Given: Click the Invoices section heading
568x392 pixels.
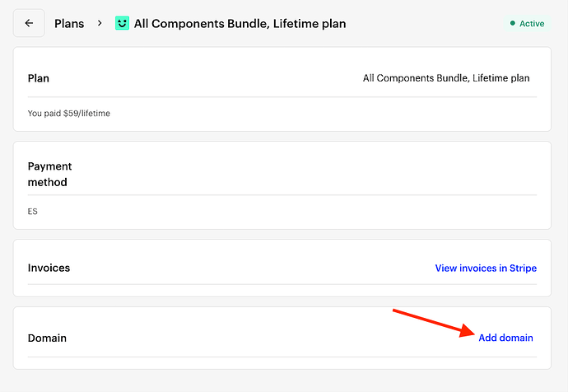Looking at the screenshot, I should click(49, 268).
